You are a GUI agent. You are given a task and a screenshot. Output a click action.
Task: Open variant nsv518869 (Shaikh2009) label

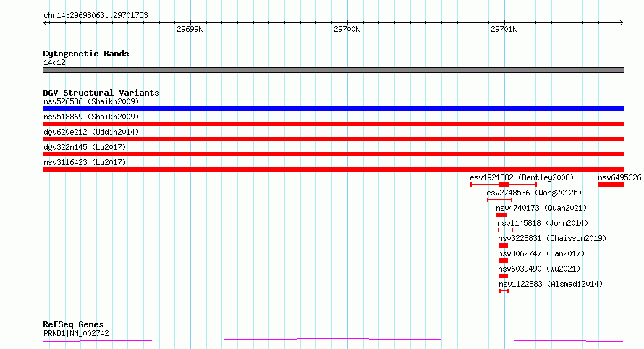tap(91, 117)
